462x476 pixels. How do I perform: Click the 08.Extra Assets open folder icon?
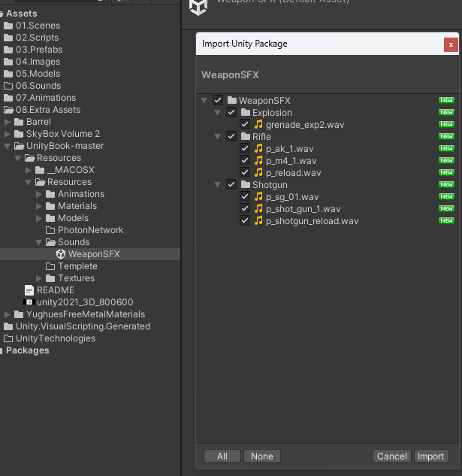pyautogui.click(x=8, y=110)
